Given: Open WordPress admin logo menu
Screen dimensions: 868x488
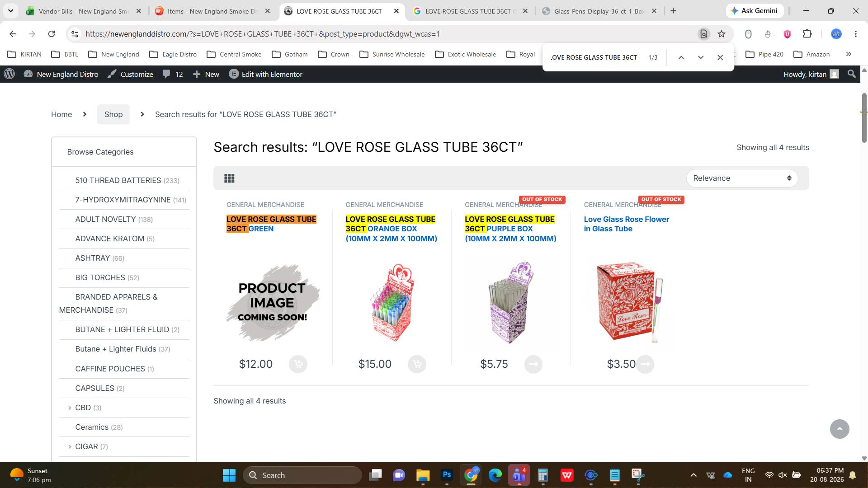Looking at the screenshot, I should [9, 74].
